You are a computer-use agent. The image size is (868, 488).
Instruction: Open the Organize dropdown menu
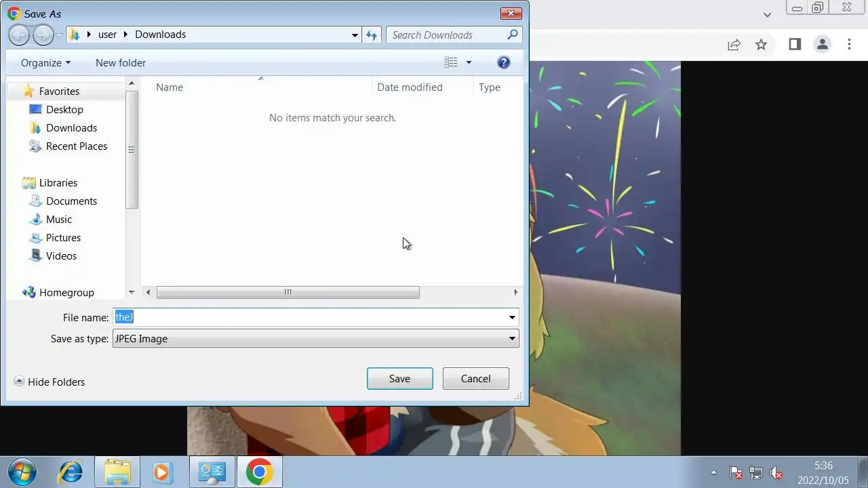click(x=45, y=62)
